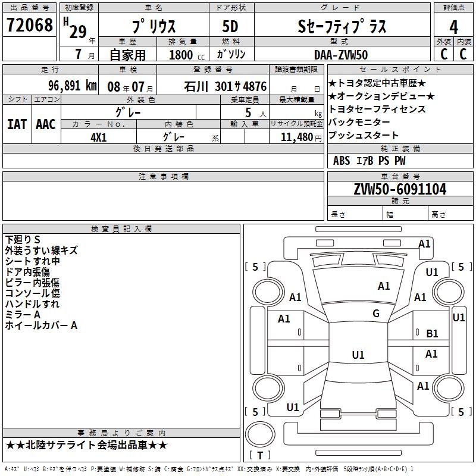Click shift type IAT

click(17, 124)
